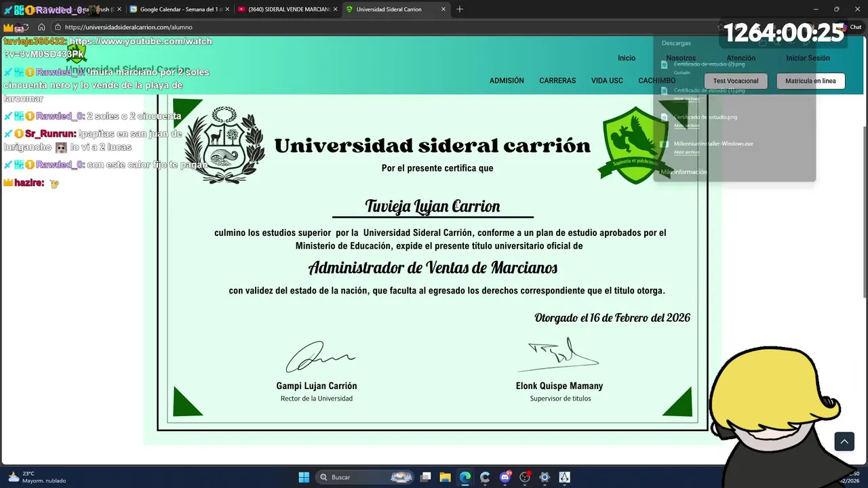This screenshot has height=488, width=868.
Task: Click the date text Otorgado el 16 de Febrero
Action: click(x=612, y=318)
